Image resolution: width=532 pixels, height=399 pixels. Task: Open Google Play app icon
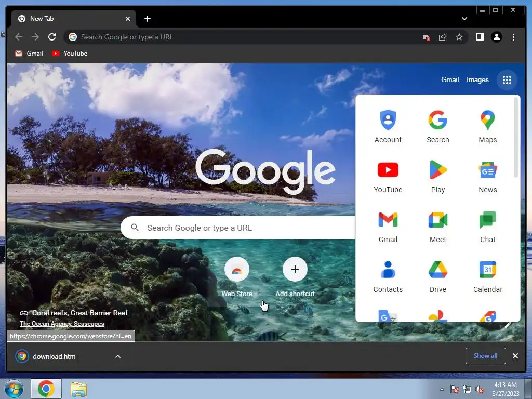[437, 176]
